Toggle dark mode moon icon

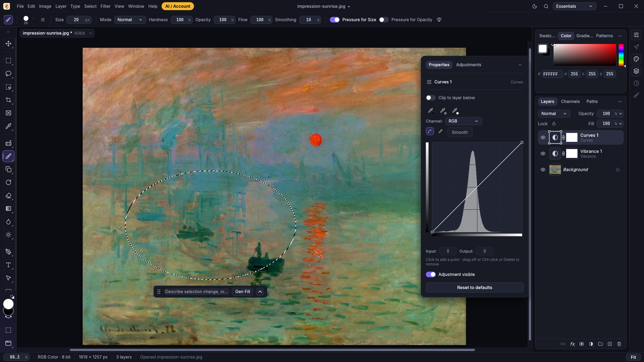pyautogui.click(x=535, y=6)
